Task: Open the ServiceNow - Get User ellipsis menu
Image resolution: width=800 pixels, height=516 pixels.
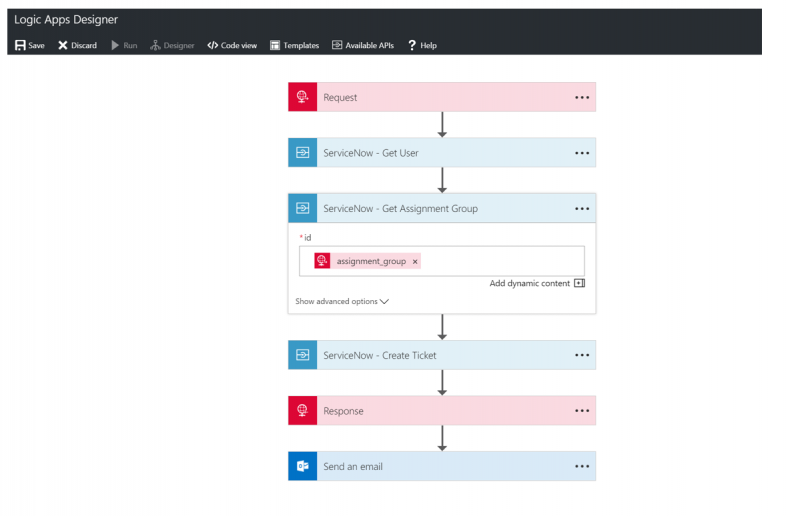Action: tap(582, 153)
